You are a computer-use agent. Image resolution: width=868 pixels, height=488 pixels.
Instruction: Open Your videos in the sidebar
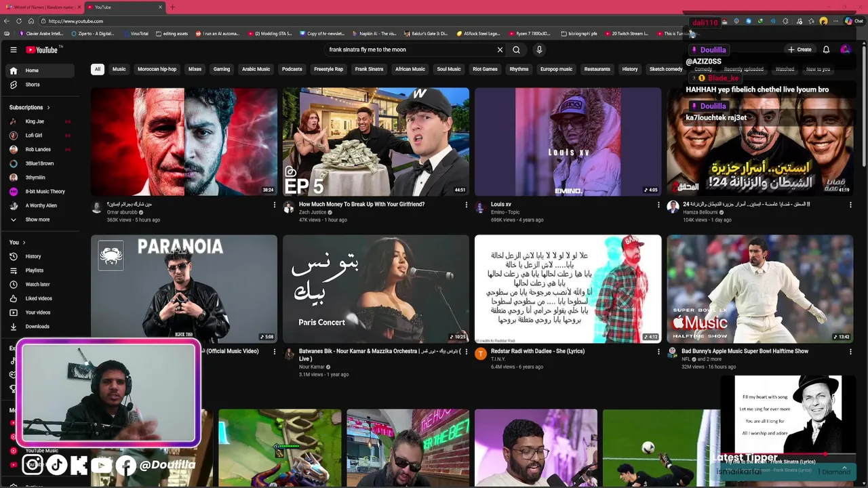tap(41, 312)
